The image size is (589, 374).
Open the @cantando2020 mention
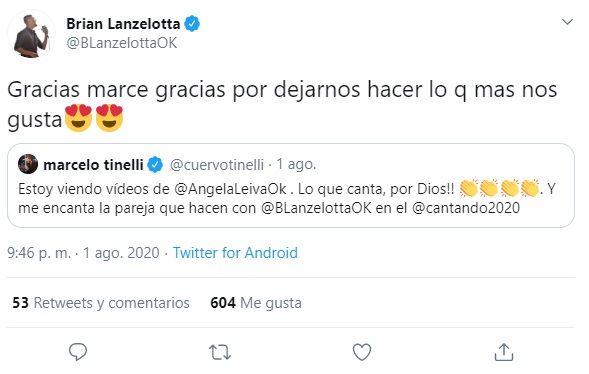pyautogui.click(x=466, y=208)
